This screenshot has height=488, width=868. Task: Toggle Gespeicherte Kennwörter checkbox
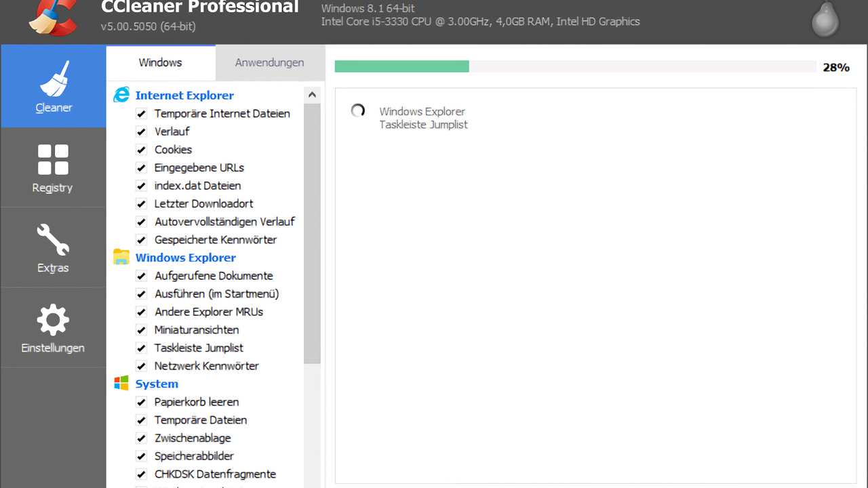click(x=141, y=240)
